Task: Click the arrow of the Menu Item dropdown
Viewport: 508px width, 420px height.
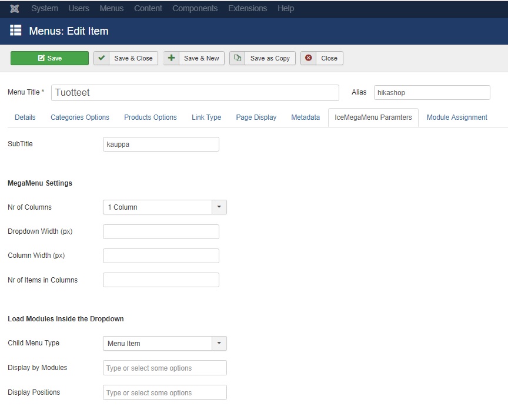Action: (x=219, y=343)
